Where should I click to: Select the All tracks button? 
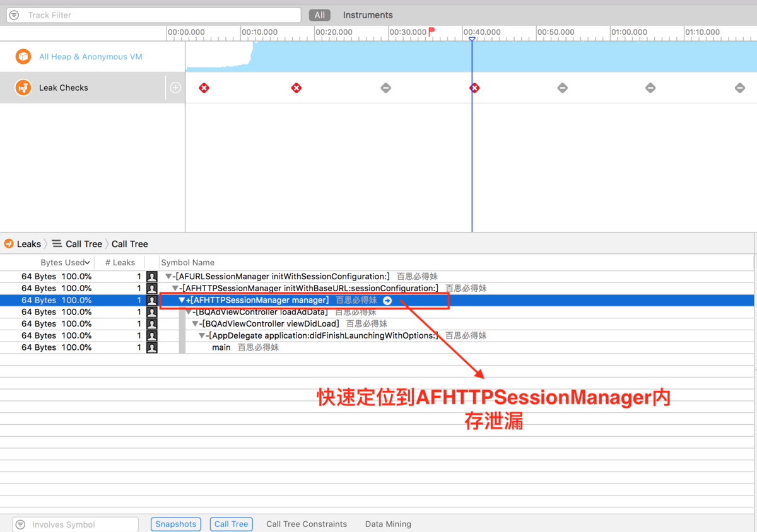click(x=320, y=15)
